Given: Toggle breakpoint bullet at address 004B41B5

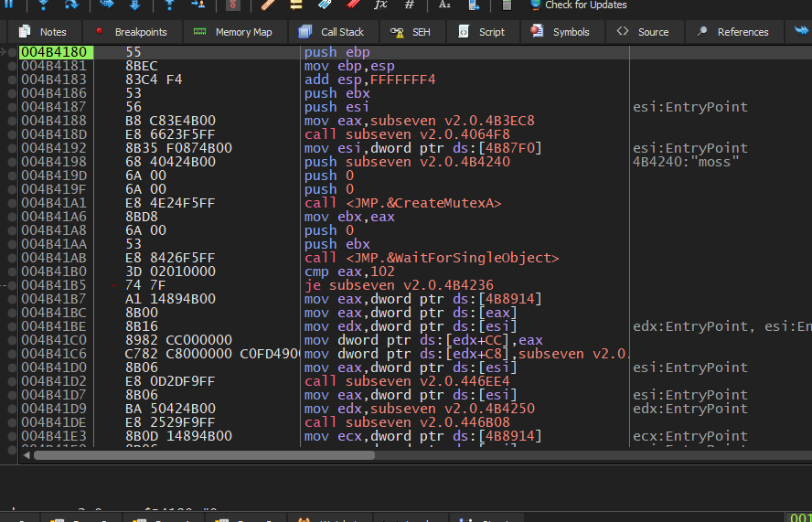Looking at the screenshot, I should tap(11, 285).
